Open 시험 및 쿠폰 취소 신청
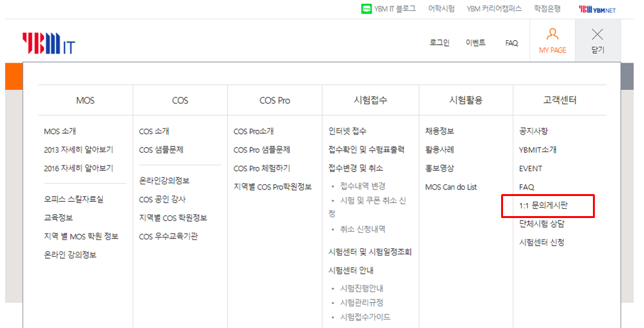Viewport: 644px width, 328px height. pyautogui.click(x=368, y=207)
